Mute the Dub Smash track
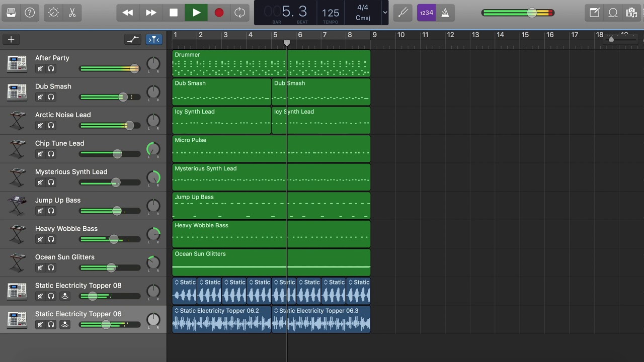The width and height of the screenshot is (644, 362). click(x=40, y=97)
